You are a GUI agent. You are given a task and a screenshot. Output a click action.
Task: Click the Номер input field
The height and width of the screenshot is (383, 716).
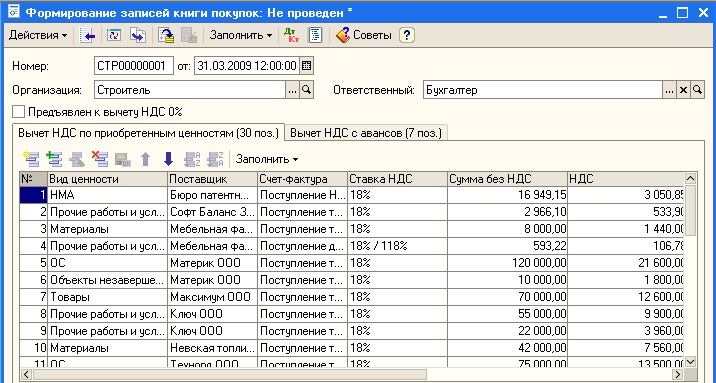tap(134, 66)
